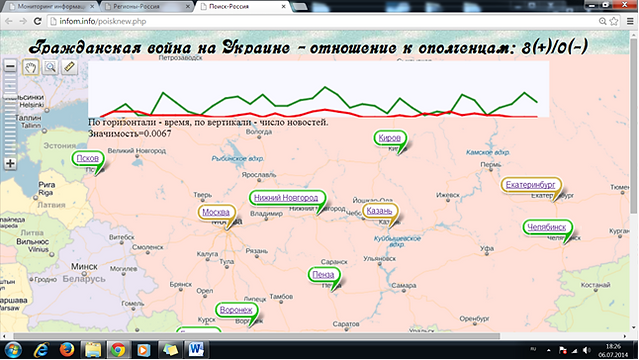This screenshot has width=639, height=360.
Task: Click the browser back arrow
Action: (9, 21)
